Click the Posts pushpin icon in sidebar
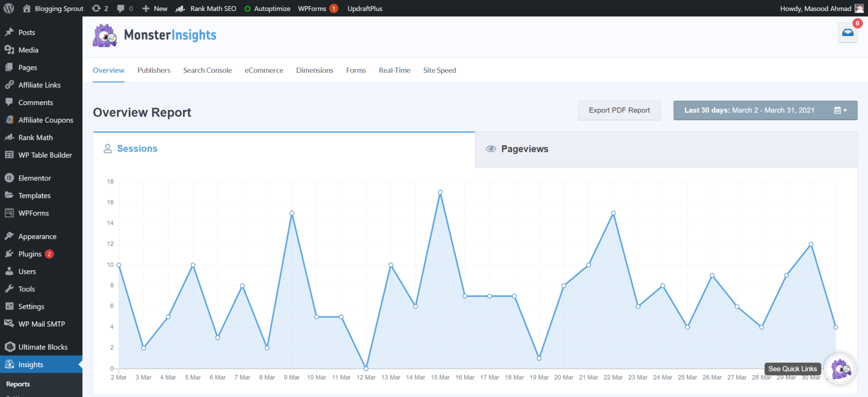The image size is (868, 397). pos(9,32)
